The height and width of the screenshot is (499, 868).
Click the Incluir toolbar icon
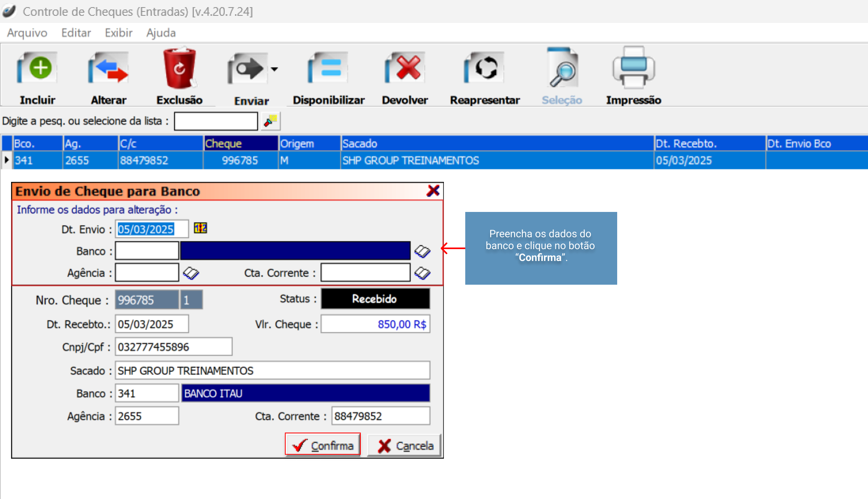point(37,68)
